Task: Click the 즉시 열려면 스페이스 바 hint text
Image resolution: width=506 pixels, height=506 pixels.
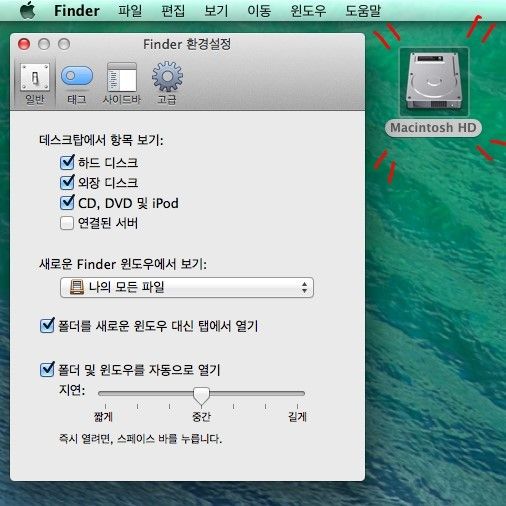Action: point(140,439)
